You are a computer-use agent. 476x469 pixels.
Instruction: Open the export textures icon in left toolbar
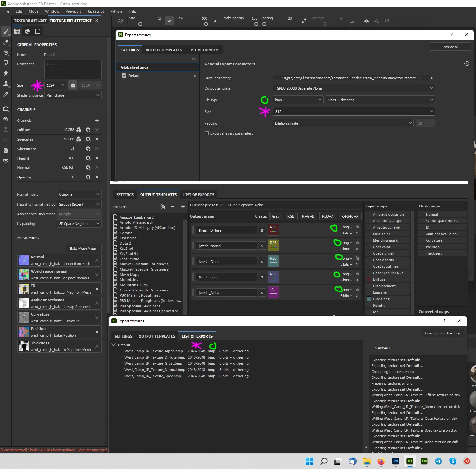click(6, 108)
